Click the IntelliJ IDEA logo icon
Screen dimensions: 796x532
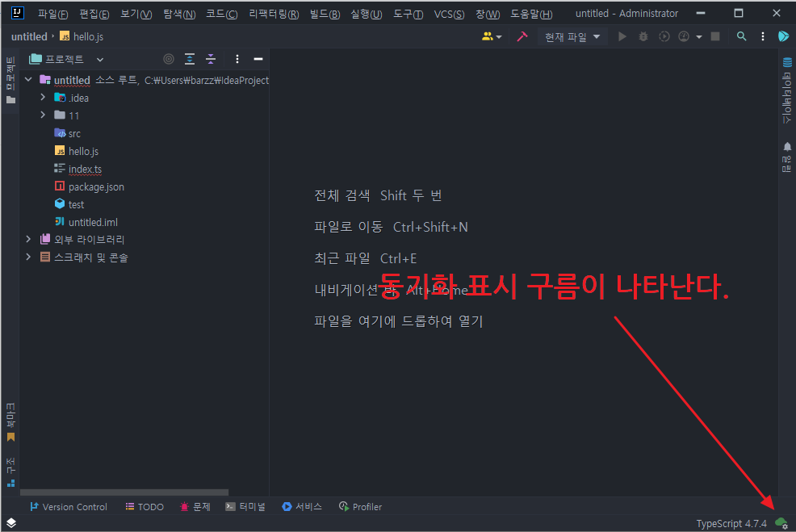pos(17,13)
